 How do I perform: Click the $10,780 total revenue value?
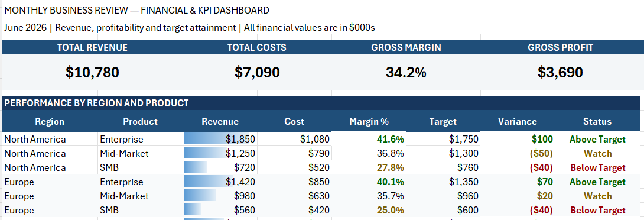coord(92,72)
